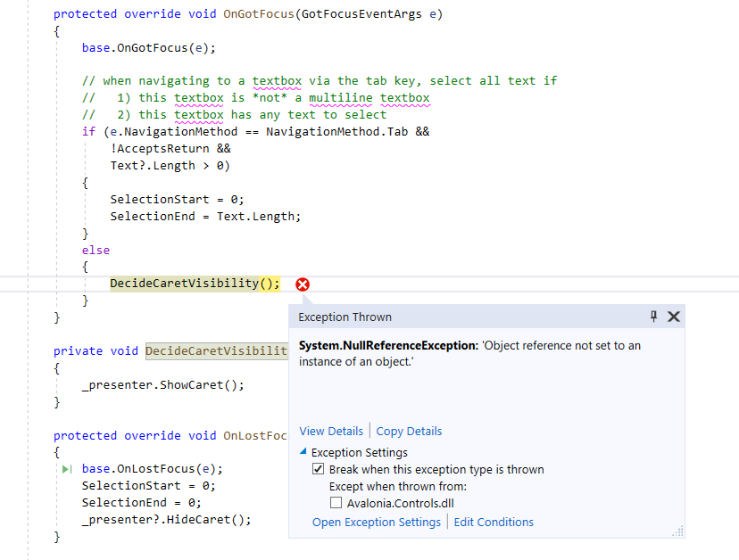The width and height of the screenshot is (739, 560).
Task: Click OnGotFocus method name in signature
Action: tap(259, 13)
